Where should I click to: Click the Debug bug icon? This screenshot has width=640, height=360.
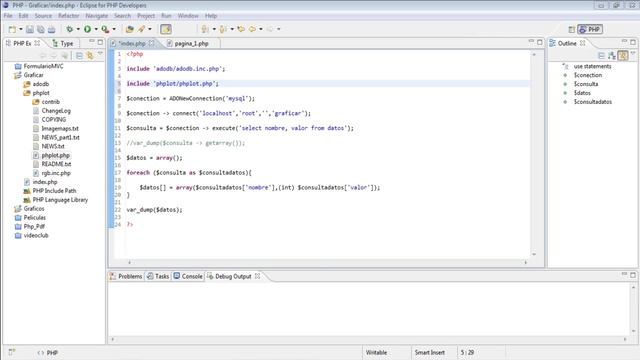(x=70, y=29)
